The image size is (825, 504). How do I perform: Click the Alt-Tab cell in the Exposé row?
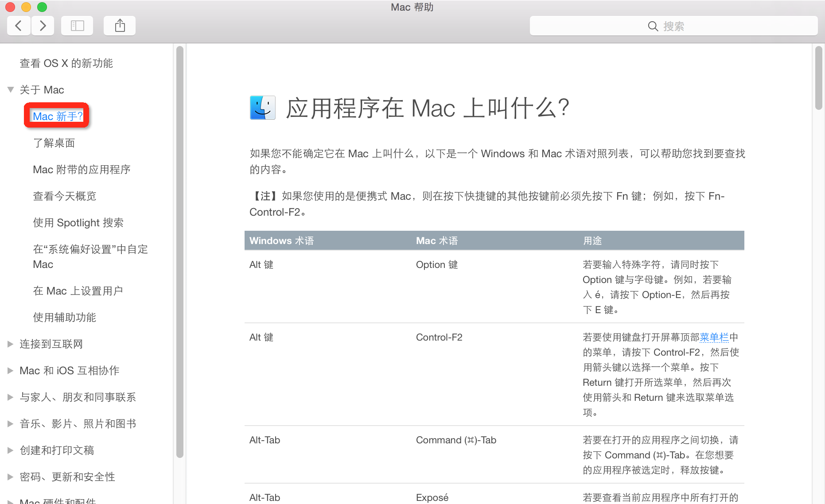click(265, 498)
